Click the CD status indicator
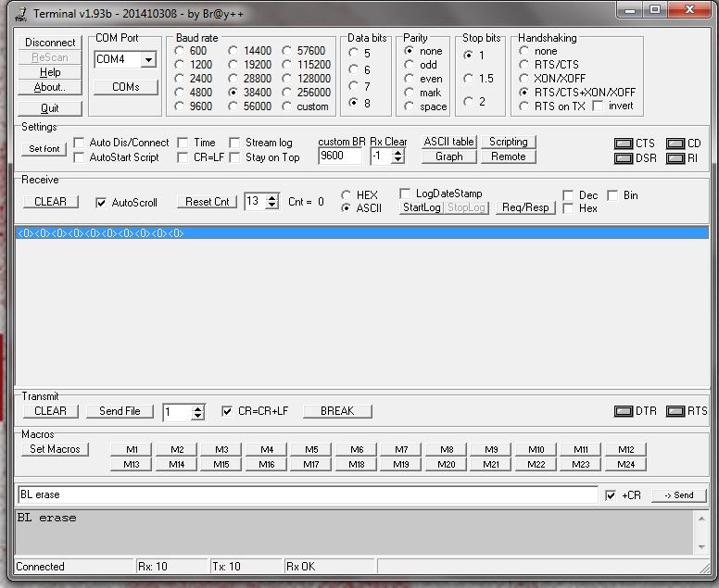This screenshot has width=719, height=588. [x=675, y=144]
